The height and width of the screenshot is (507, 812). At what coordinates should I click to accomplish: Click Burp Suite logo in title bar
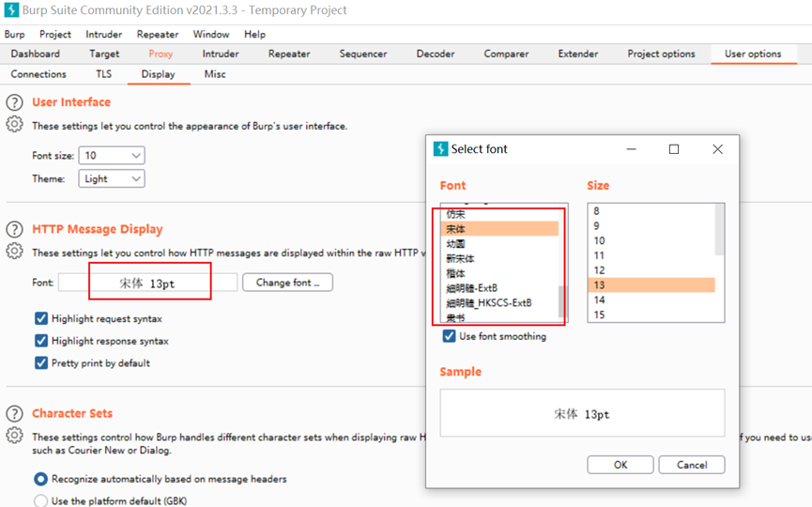11,9
